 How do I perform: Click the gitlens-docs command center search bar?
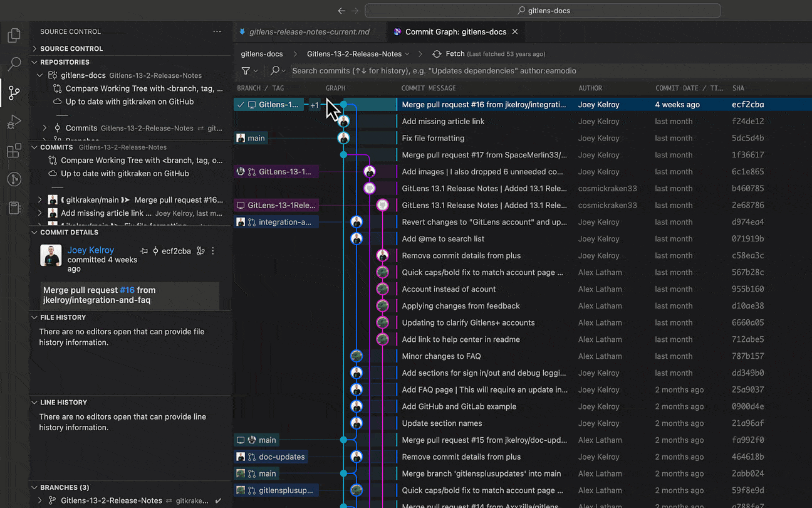(x=543, y=11)
